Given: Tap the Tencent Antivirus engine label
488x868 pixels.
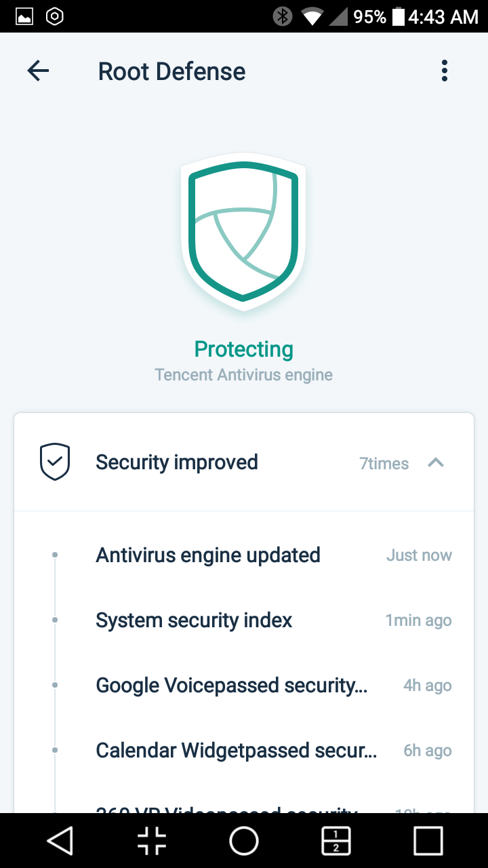Looking at the screenshot, I should point(244,375).
